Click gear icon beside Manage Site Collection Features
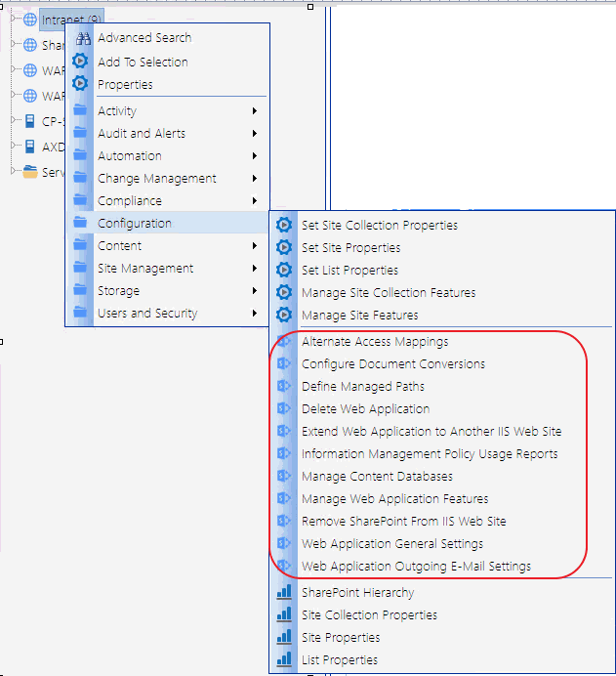Screen dimensions: 616x676 point(284,292)
